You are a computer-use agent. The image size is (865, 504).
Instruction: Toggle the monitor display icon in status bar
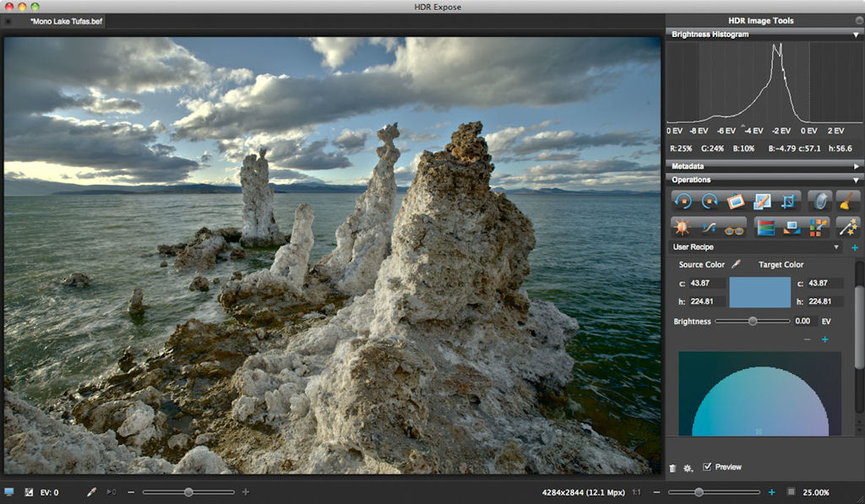[9, 492]
